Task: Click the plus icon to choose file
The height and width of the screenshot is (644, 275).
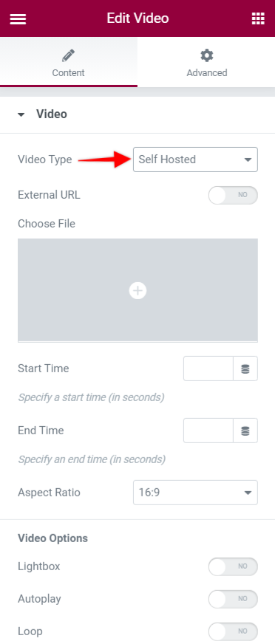Action: 137,290
